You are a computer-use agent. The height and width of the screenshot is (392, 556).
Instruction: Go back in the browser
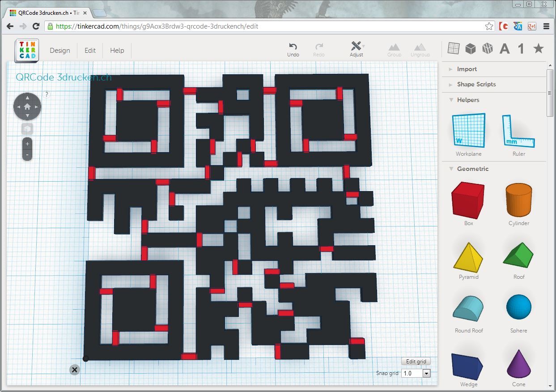pyautogui.click(x=10, y=26)
